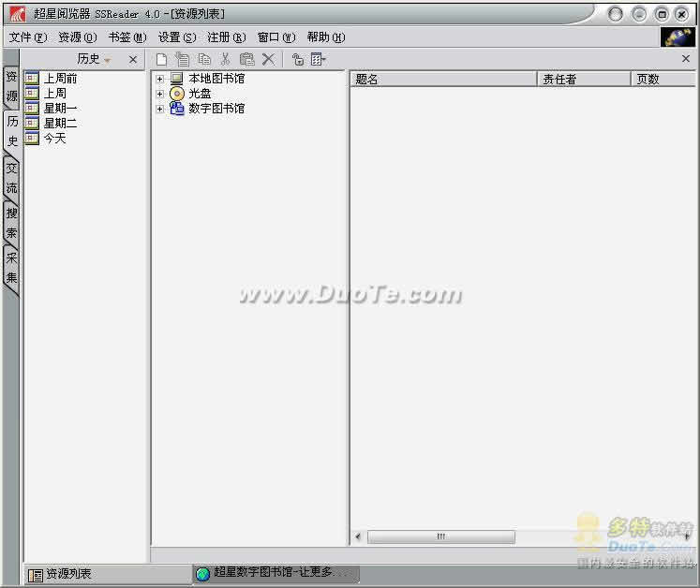Open the 历史 panel dropdown arrow
The width and height of the screenshot is (700, 588).
108,60
